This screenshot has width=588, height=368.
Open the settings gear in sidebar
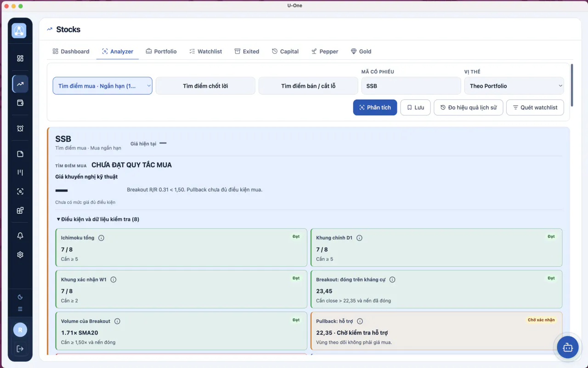20,255
